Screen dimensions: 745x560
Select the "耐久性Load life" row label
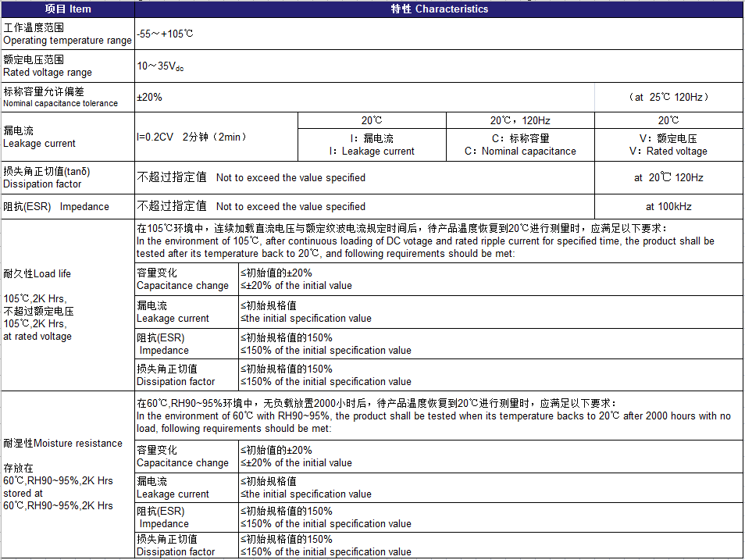[37, 274]
